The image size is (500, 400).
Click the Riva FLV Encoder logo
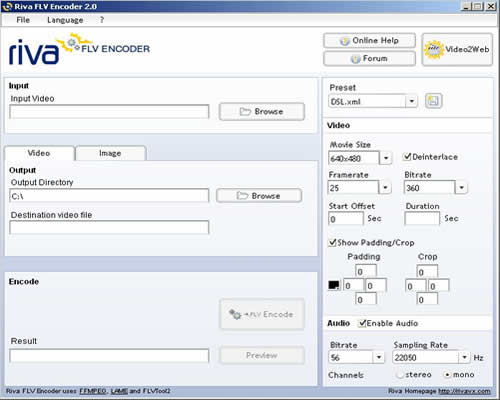(79, 49)
